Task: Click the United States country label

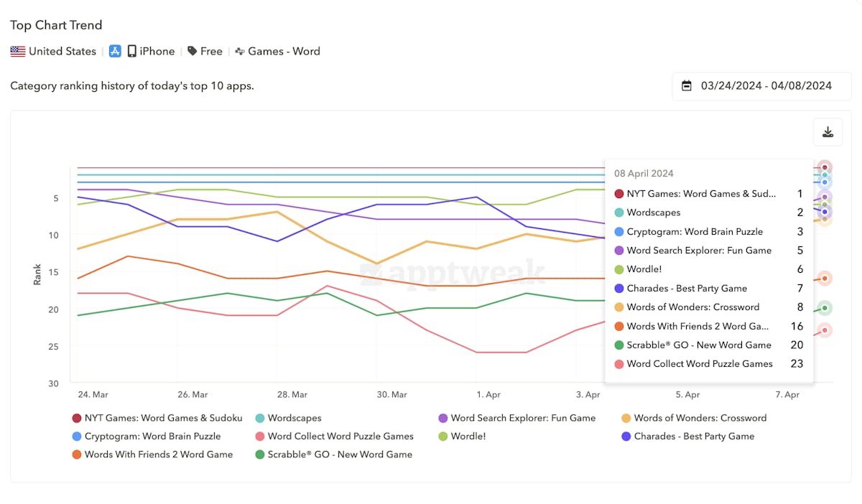Action: click(x=62, y=52)
